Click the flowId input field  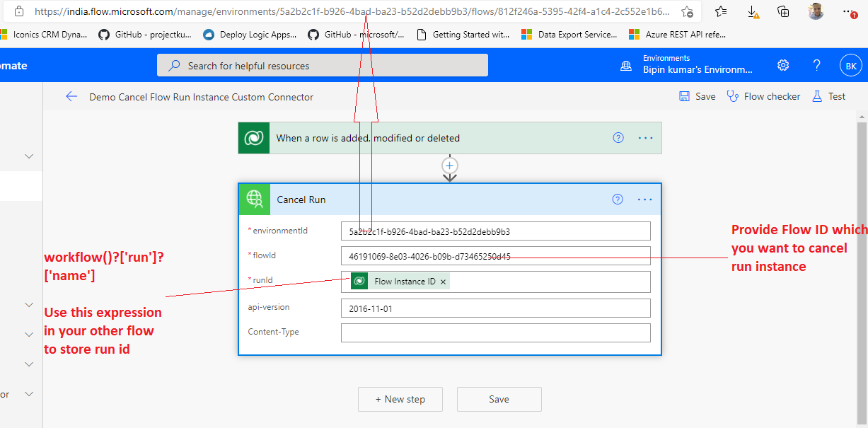pos(495,256)
